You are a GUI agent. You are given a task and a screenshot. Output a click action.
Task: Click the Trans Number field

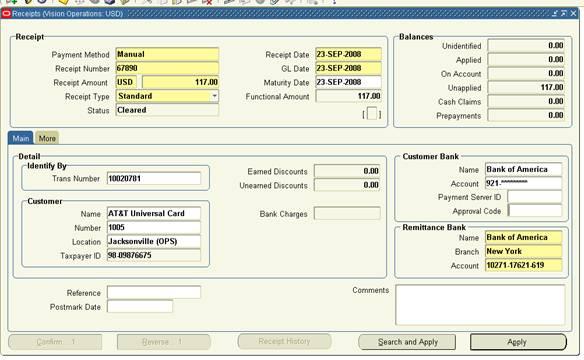pos(154,178)
